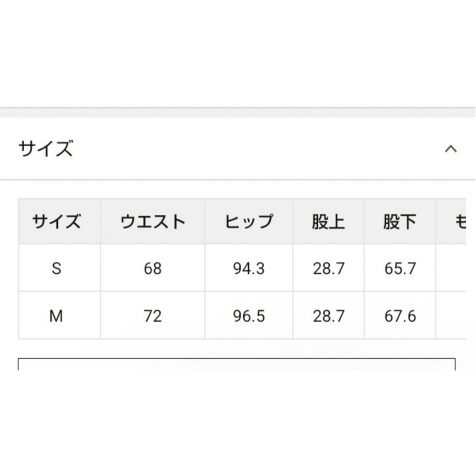Select the 股下 column header
This screenshot has width=476, height=476.
(x=400, y=222)
